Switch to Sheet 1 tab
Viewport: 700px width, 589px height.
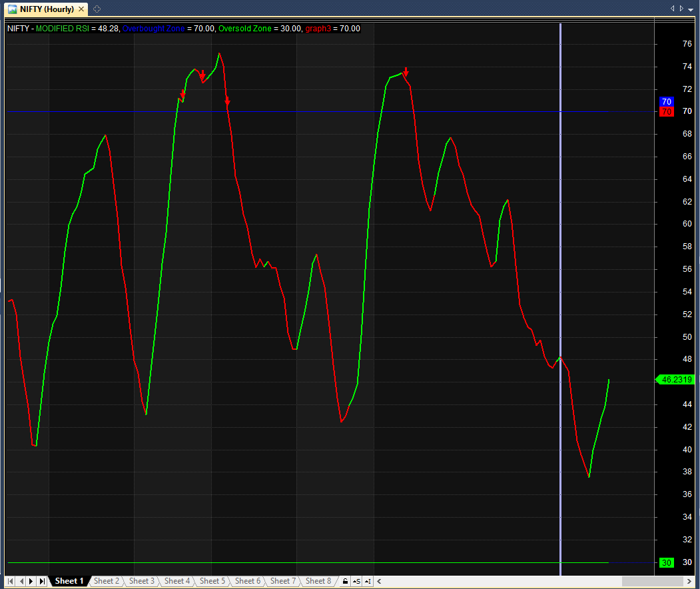tap(69, 581)
